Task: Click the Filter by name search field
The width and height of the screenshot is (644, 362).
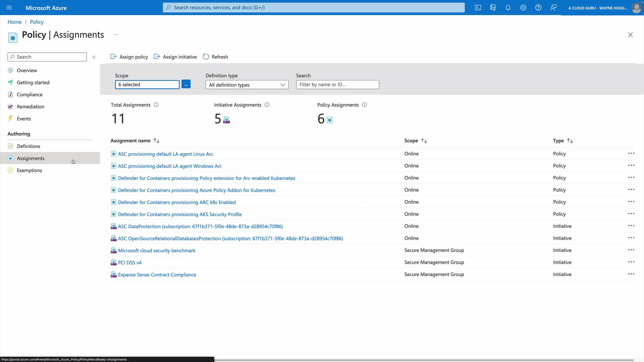Action: 337,84
